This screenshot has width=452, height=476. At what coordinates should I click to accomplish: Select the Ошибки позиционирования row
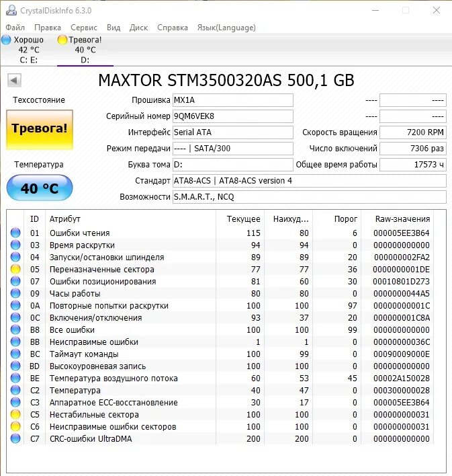[x=220, y=282]
